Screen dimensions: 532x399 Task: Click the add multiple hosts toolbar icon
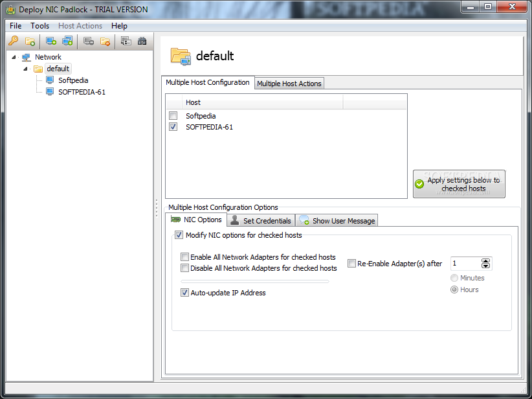(67, 41)
